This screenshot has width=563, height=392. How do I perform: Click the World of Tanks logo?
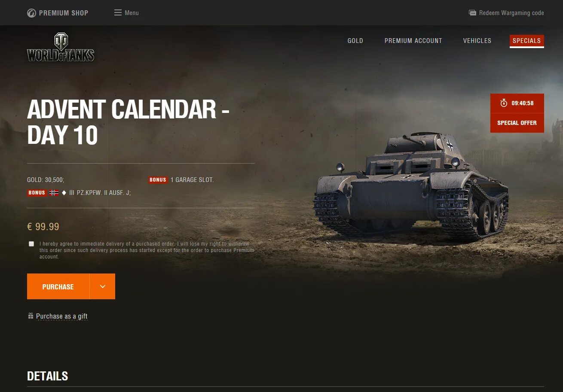[61, 47]
